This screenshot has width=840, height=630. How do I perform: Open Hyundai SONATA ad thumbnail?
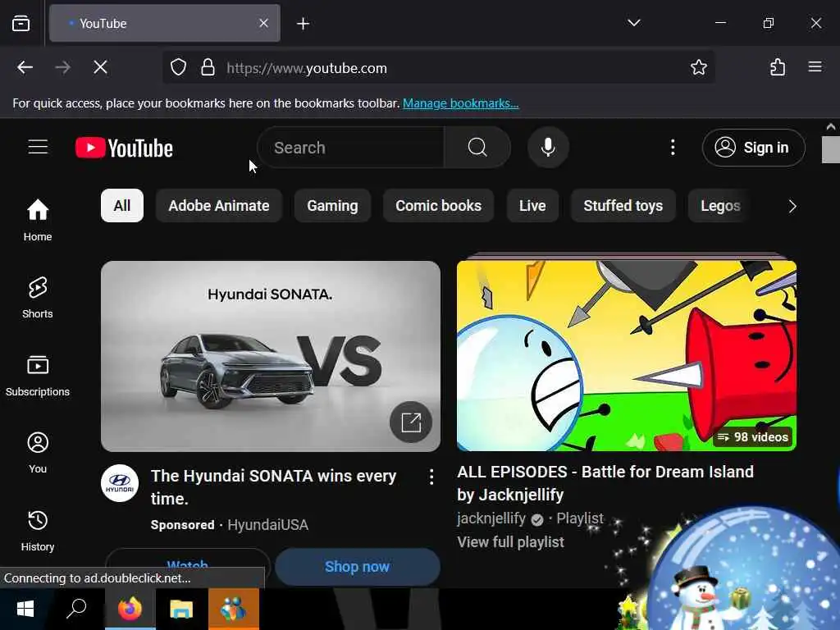pyautogui.click(x=271, y=356)
